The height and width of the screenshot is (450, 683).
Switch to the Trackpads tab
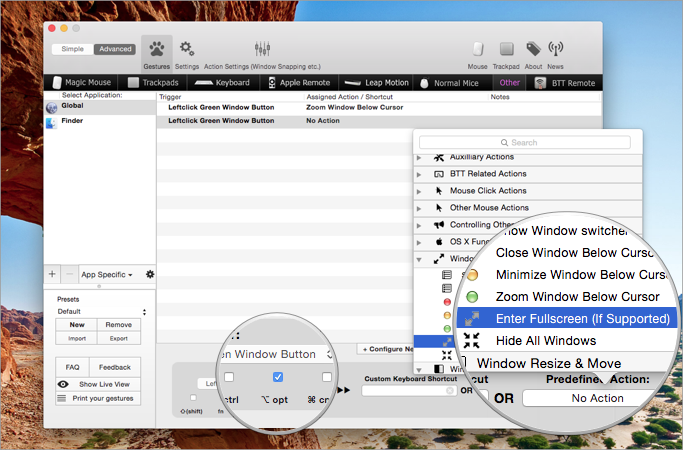pos(153,82)
